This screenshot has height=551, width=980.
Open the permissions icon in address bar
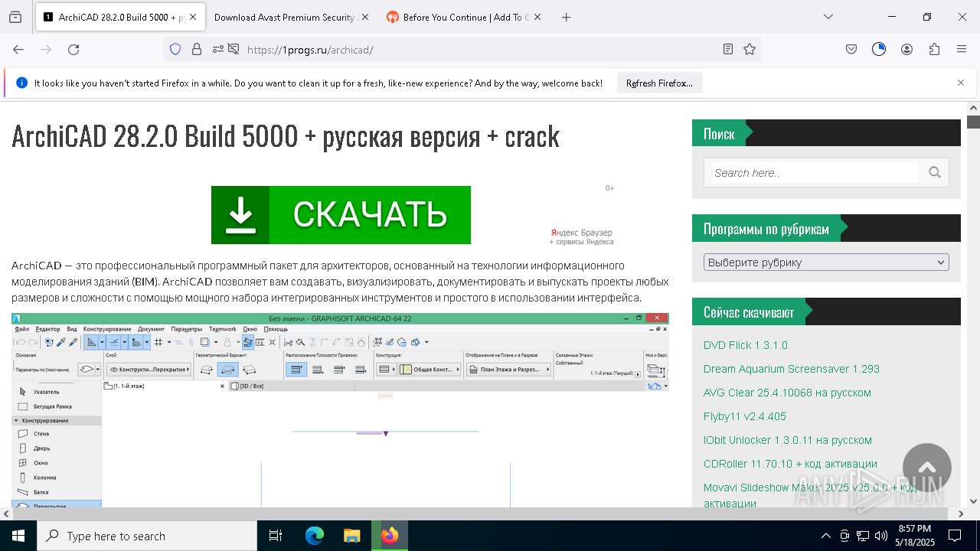[x=218, y=49]
